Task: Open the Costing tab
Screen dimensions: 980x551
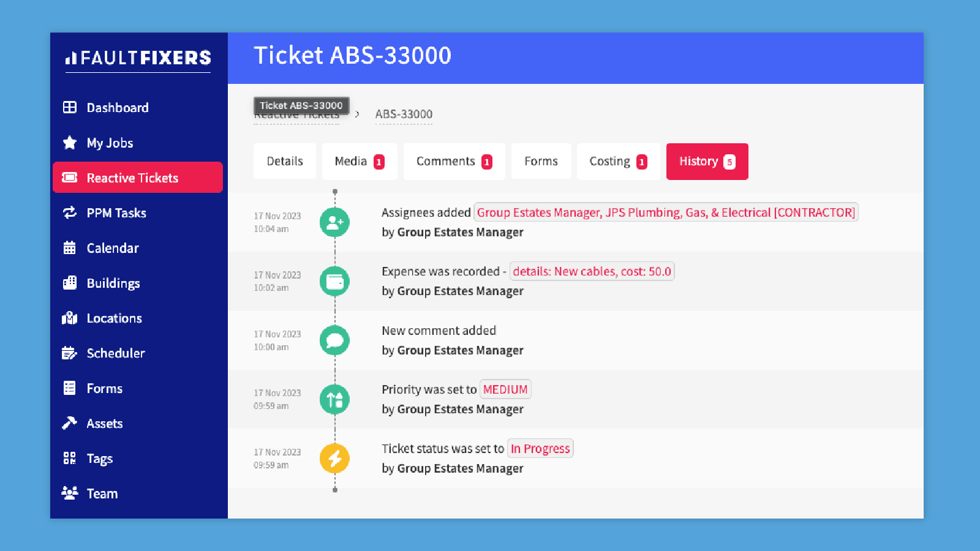Action: pyautogui.click(x=618, y=161)
